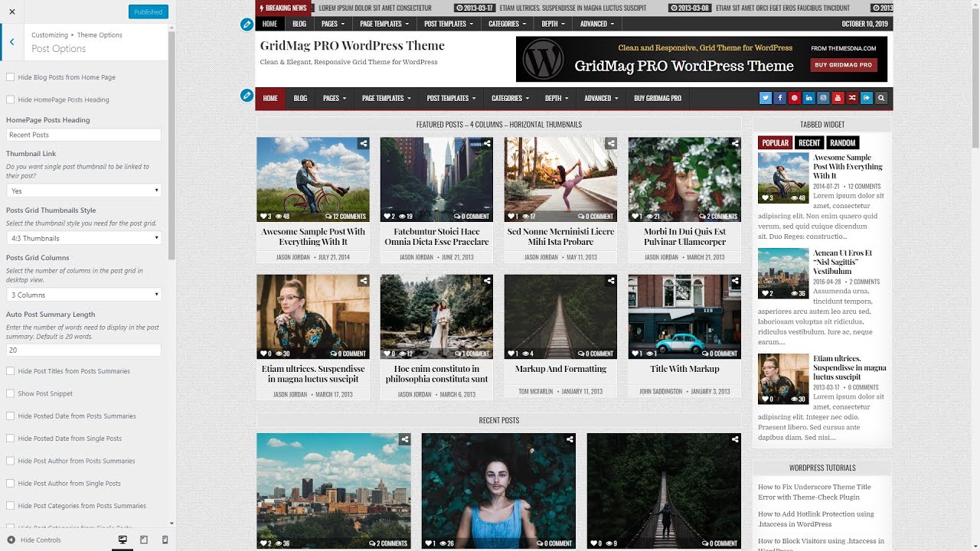Check Hide Post Author from Posts Summaries
This screenshot has height=551, width=980.
[x=10, y=461]
